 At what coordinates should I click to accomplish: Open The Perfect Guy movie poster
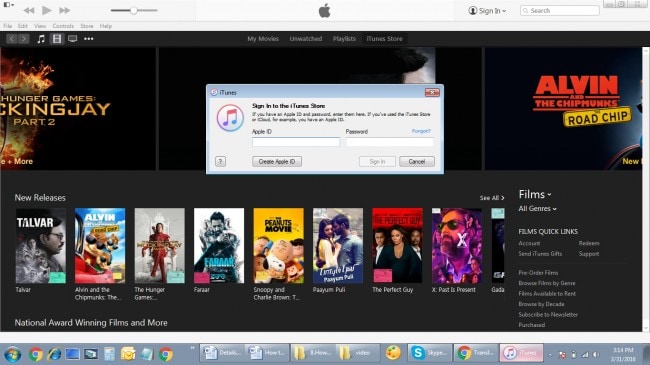click(x=397, y=246)
